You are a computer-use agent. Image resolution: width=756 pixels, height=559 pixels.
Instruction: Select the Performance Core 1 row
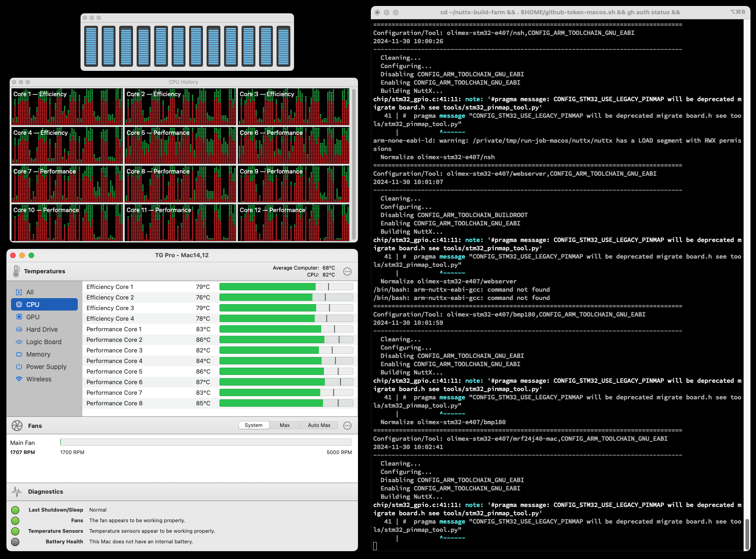click(x=220, y=329)
